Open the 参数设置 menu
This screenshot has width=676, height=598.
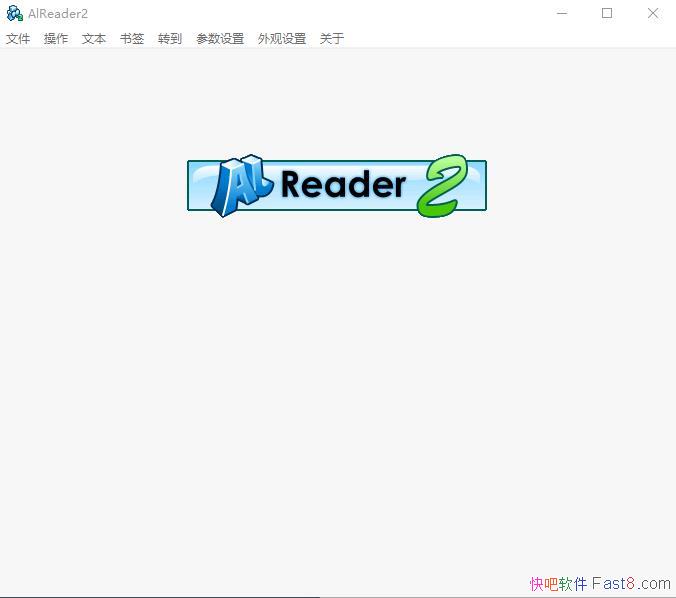pos(220,39)
